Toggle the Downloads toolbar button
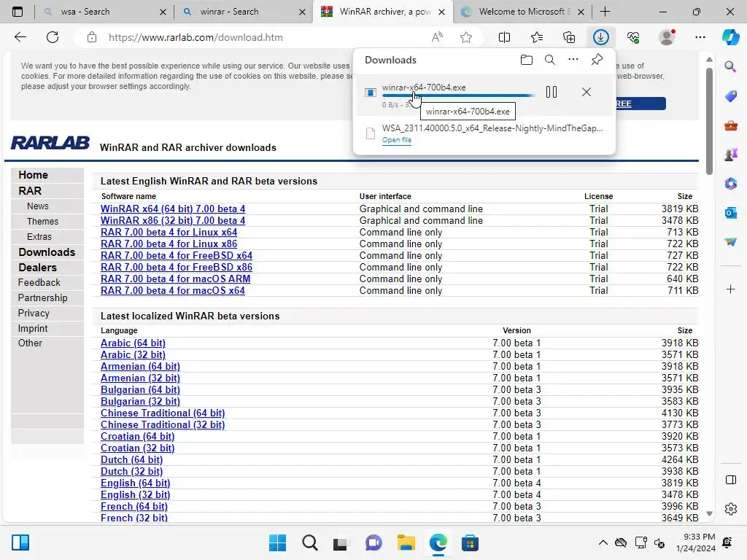This screenshot has width=747, height=560. 601,37
